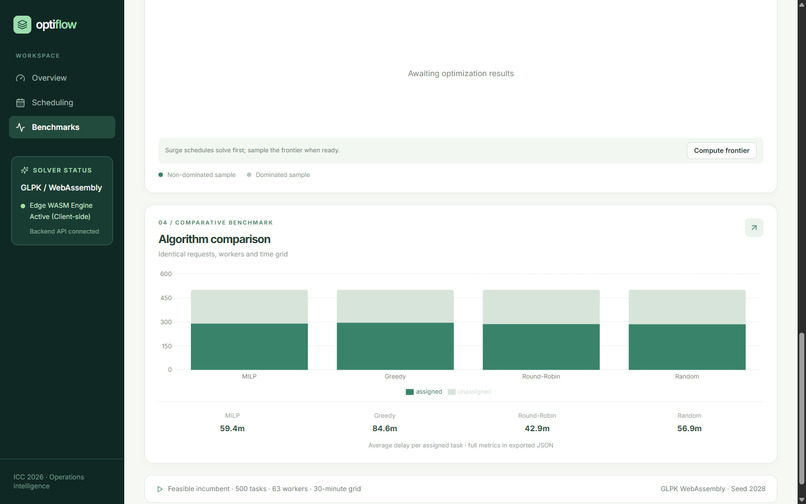The width and height of the screenshot is (806, 504).
Task: Click the 'Awaiting optimization results' text
Action: click(x=461, y=74)
